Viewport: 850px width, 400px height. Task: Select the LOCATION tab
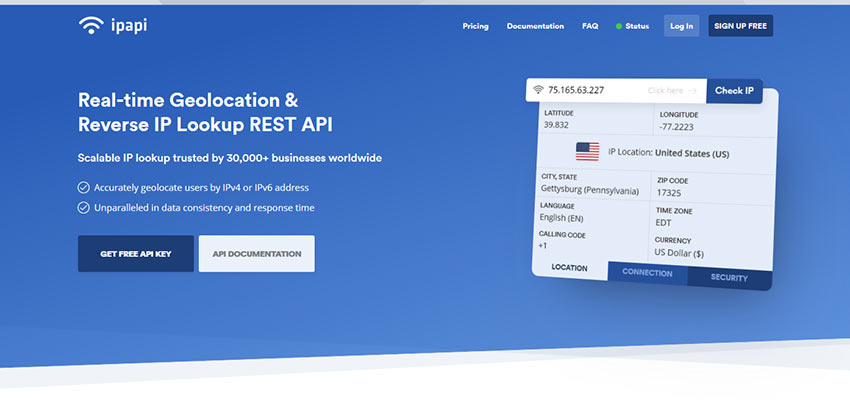pyautogui.click(x=569, y=268)
